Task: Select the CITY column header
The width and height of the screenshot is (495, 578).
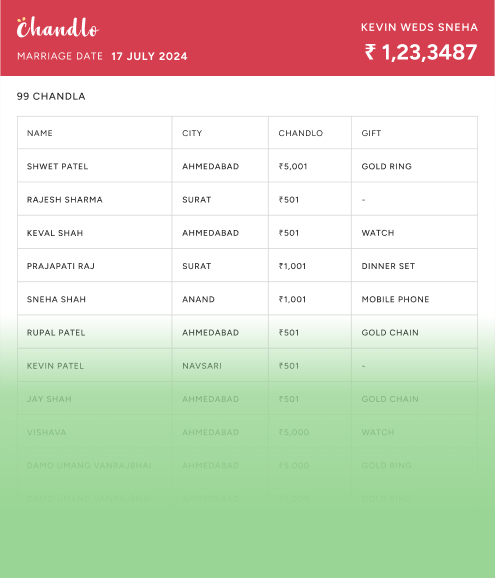Action: (x=192, y=133)
